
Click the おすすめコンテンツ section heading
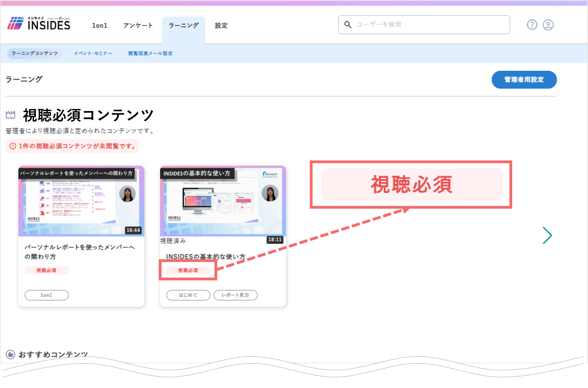(x=53, y=354)
